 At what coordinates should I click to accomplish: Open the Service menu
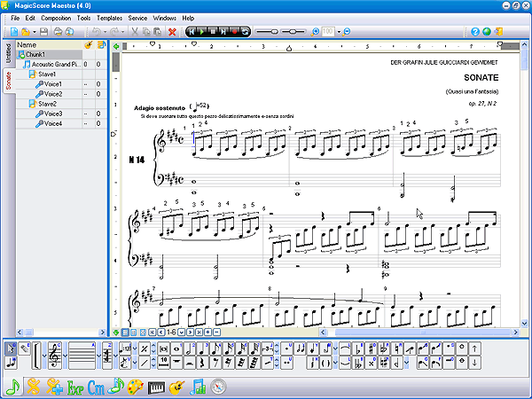point(137,18)
